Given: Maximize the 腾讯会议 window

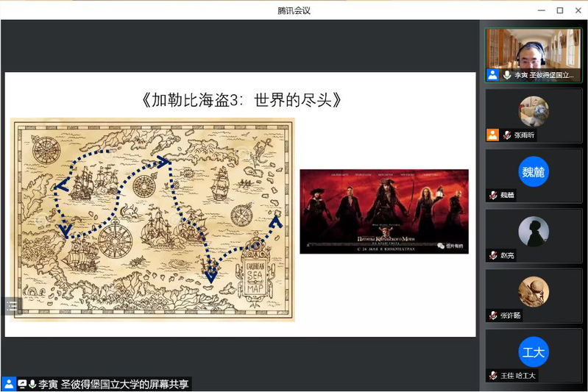Looking at the screenshot, I should coord(559,10).
